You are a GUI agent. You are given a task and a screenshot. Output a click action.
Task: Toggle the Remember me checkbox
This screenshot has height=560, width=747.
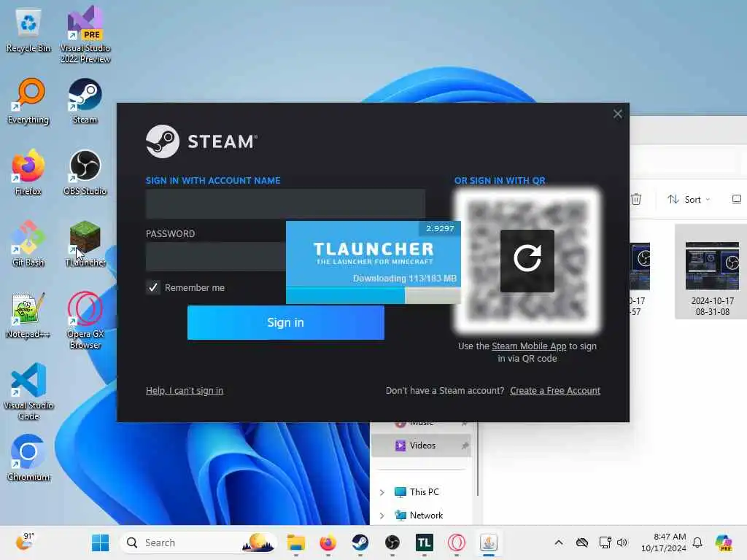pos(153,287)
